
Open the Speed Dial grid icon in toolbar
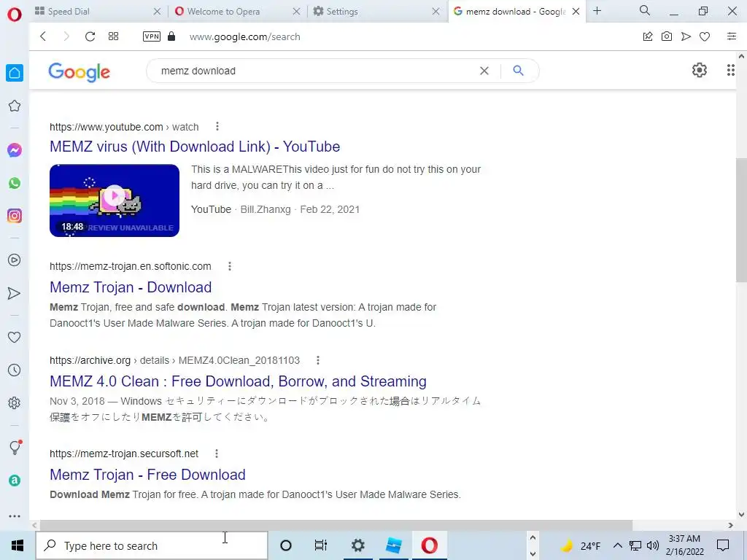click(x=113, y=36)
